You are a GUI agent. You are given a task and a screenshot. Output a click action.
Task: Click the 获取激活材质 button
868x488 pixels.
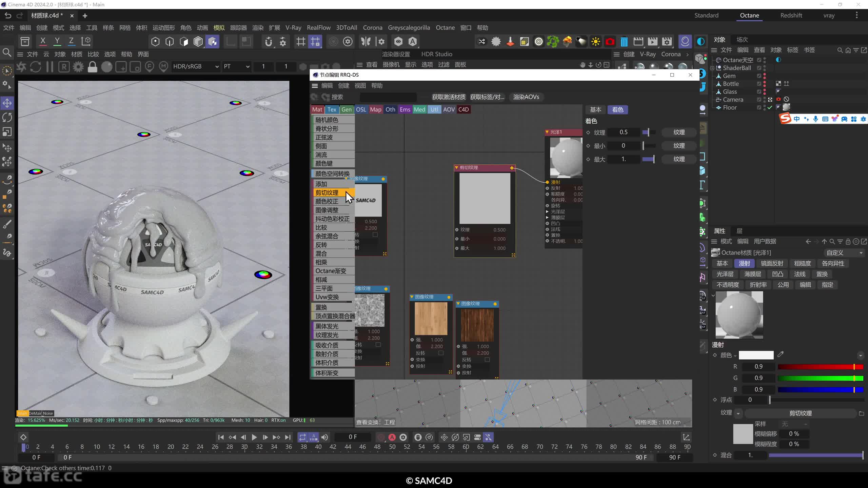point(449,97)
